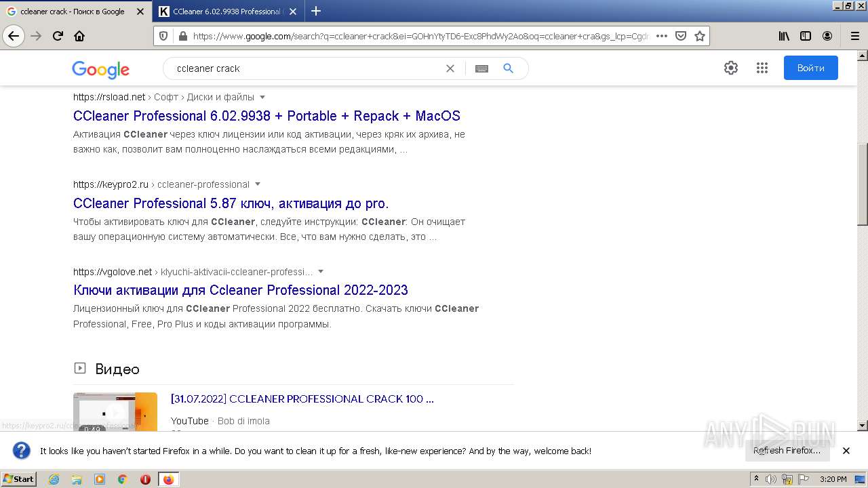Switch to the ccleaner crack Google tab
This screenshot has height=488, width=868.
[x=73, y=12]
